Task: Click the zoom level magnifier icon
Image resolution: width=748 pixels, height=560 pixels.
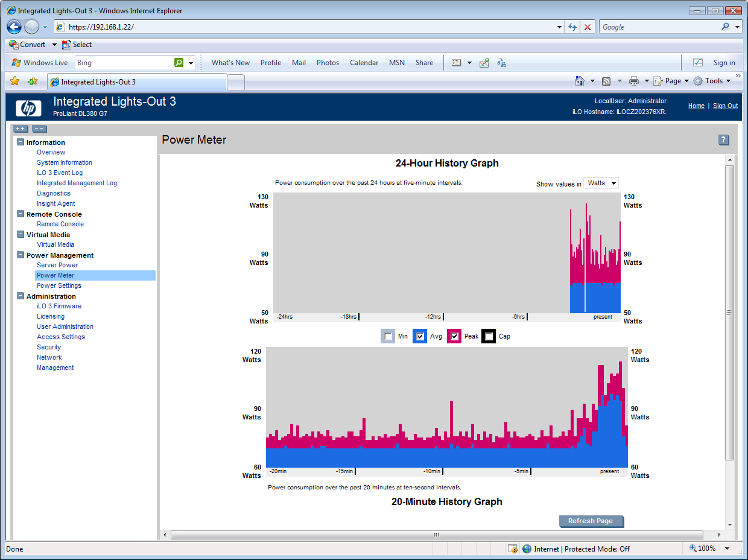Action: click(x=693, y=549)
